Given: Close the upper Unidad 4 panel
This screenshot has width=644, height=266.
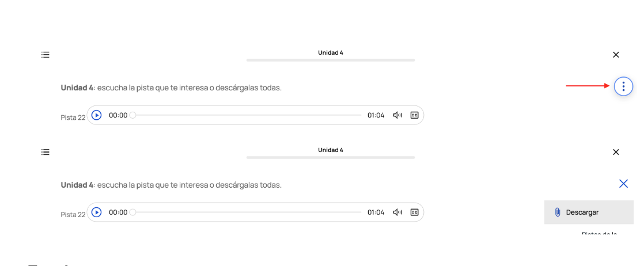Looking at the screenshot, I should coord(616,55).
